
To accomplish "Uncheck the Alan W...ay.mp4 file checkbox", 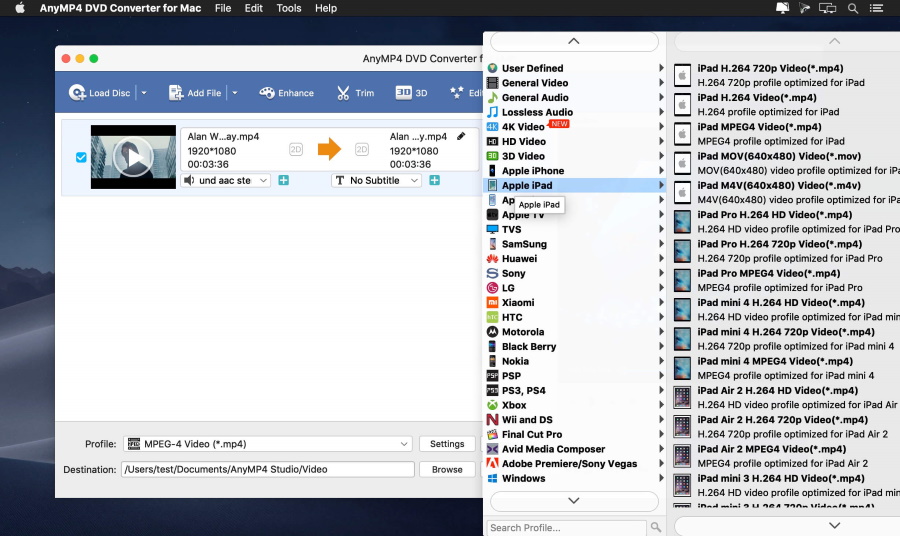I will pyautogui.click(x=81, y=157).
